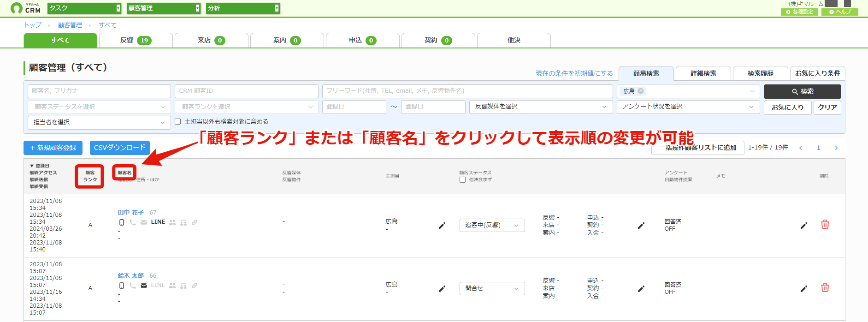
Task: Edit memo pencil for 田中 花子 row
Action: (x=804, y=226)
